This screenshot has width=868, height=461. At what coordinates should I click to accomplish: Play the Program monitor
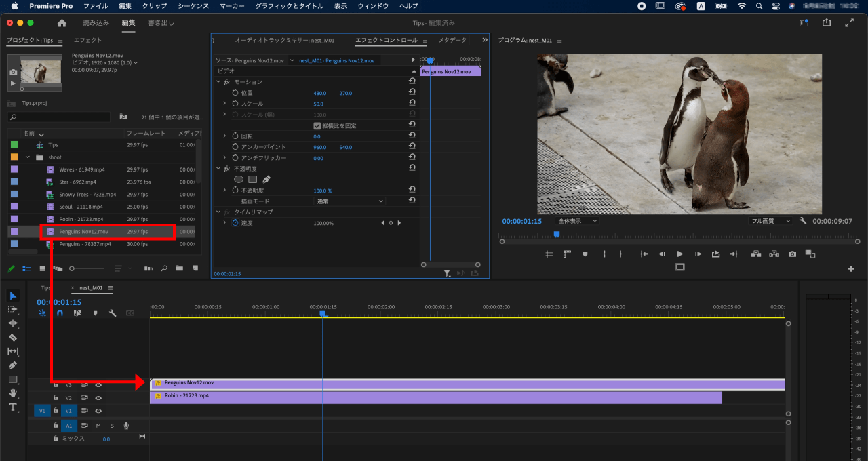(x=679, y=254)
